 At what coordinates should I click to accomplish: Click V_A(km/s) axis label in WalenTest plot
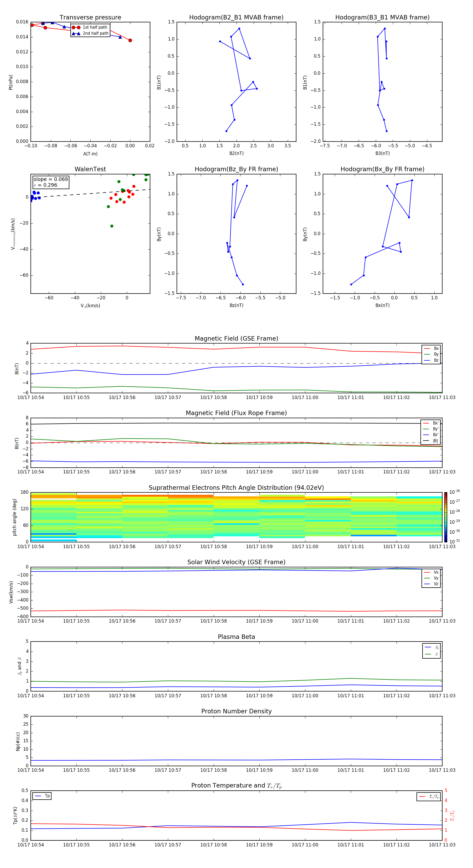90,306
